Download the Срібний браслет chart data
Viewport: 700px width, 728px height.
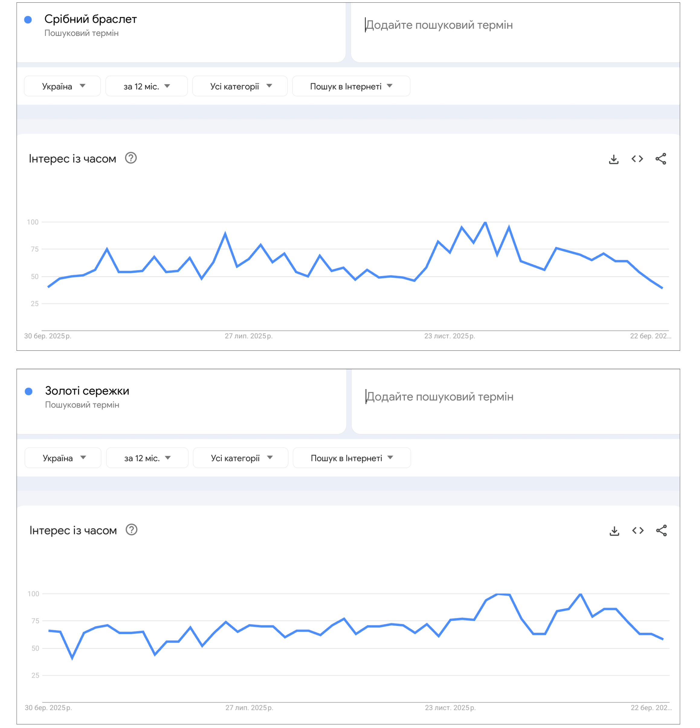click(613, 159)
